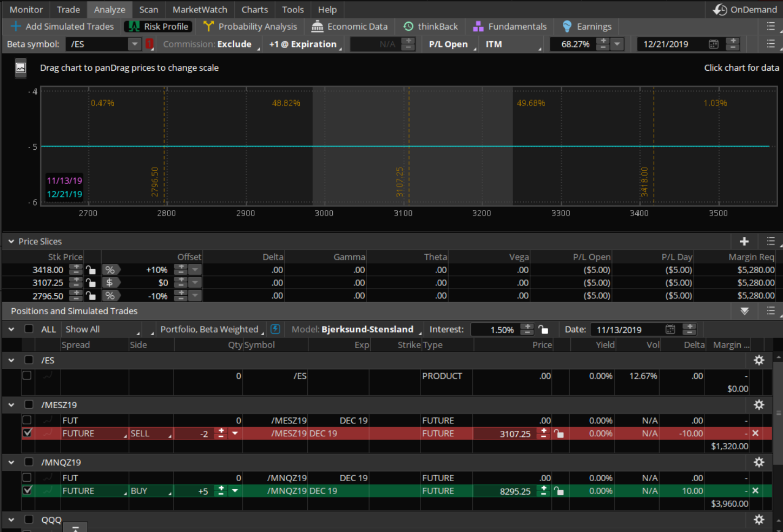Viewport: 783px width, 532px height.
Task: Check the QQQ group checkbox
Action: click(x=29, y=520)
